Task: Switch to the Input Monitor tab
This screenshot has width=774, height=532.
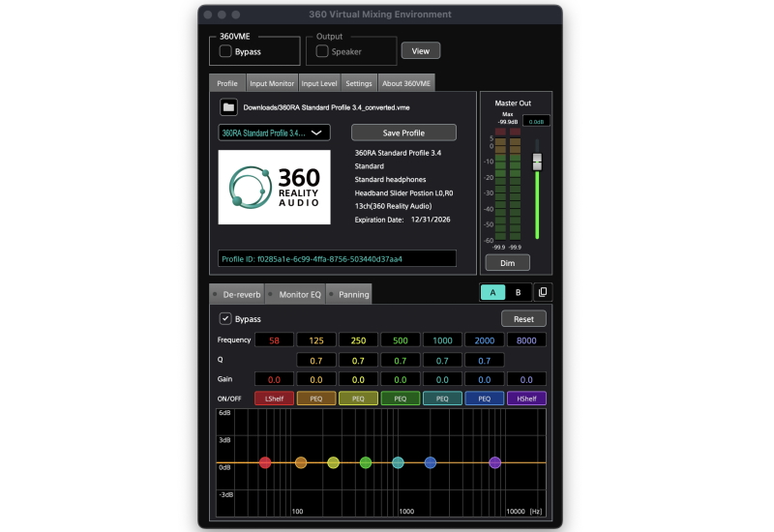Action: (271, 83)
